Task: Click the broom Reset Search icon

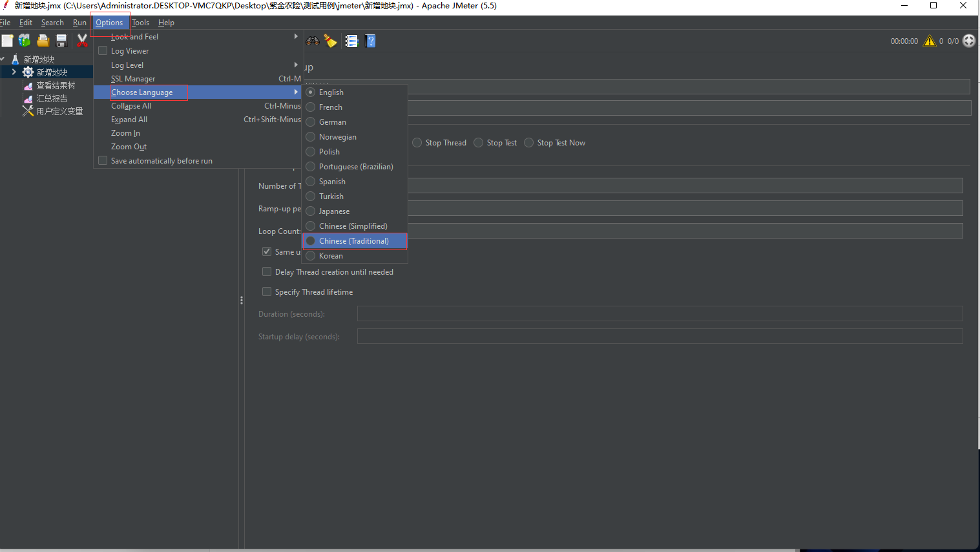Action: click(x=331, y=41)
